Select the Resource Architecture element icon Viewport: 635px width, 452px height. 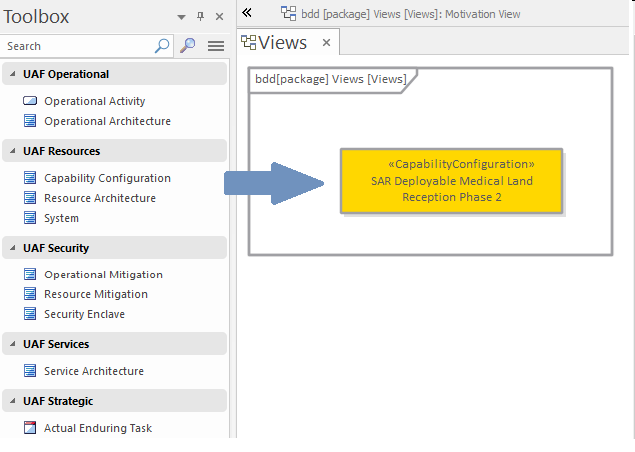coord(30,198)
